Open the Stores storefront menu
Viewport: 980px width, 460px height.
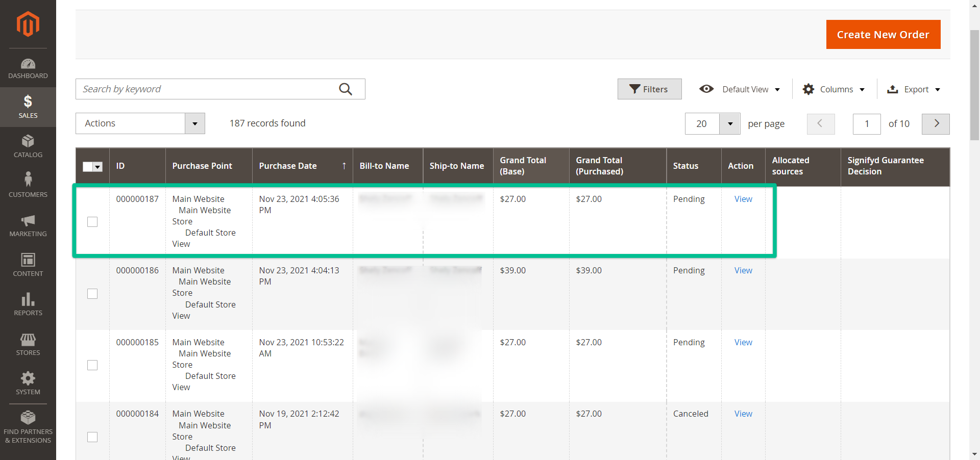(28, 344)
